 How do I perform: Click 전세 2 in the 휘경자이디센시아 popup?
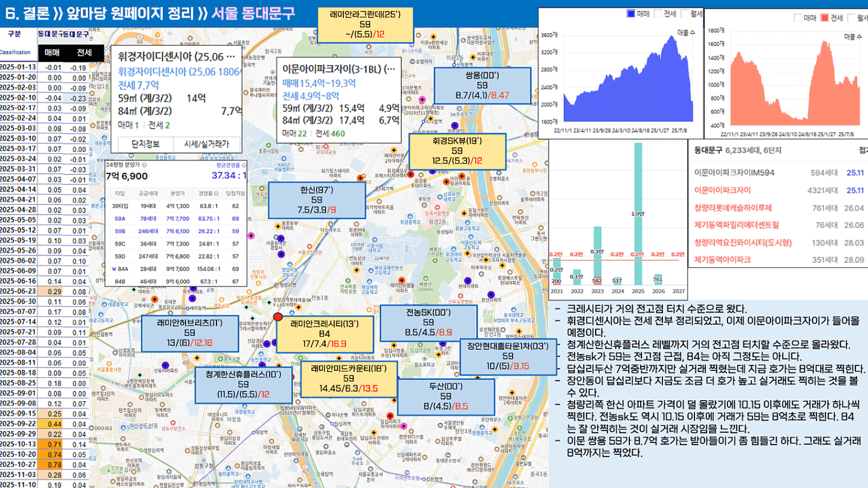(x=159, y=125)
